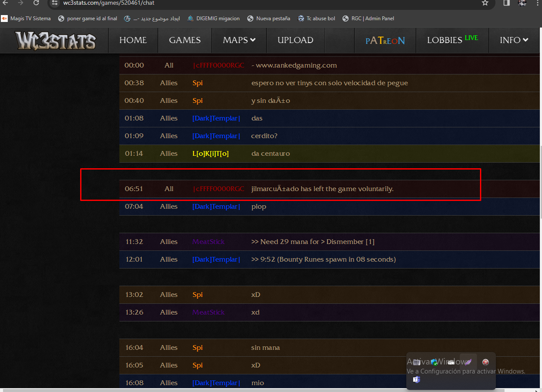Click [Dark]Templar| name at 01:08
Viewport: 542px width, 392px height.
[216, 118]
